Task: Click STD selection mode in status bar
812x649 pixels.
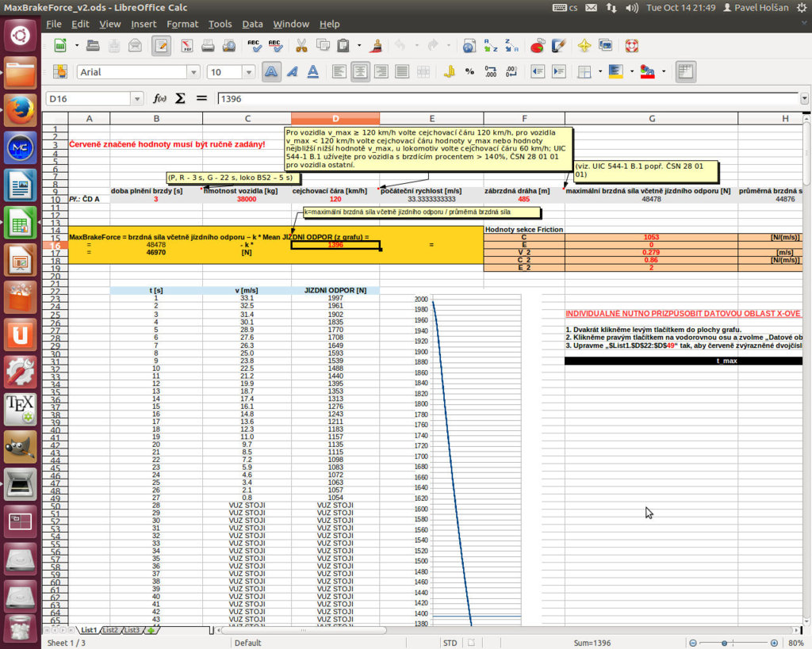Action: (x=450, y=643)
